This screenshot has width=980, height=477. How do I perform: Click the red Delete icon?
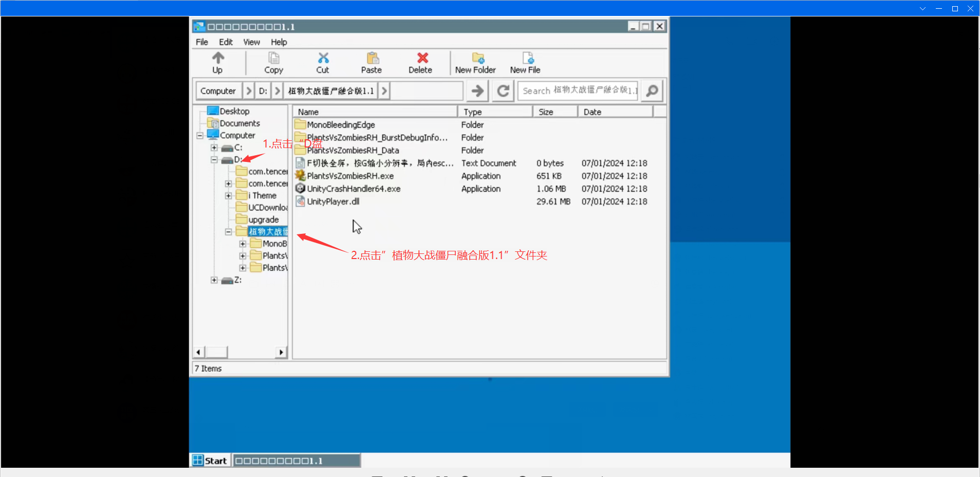(422, 58)
